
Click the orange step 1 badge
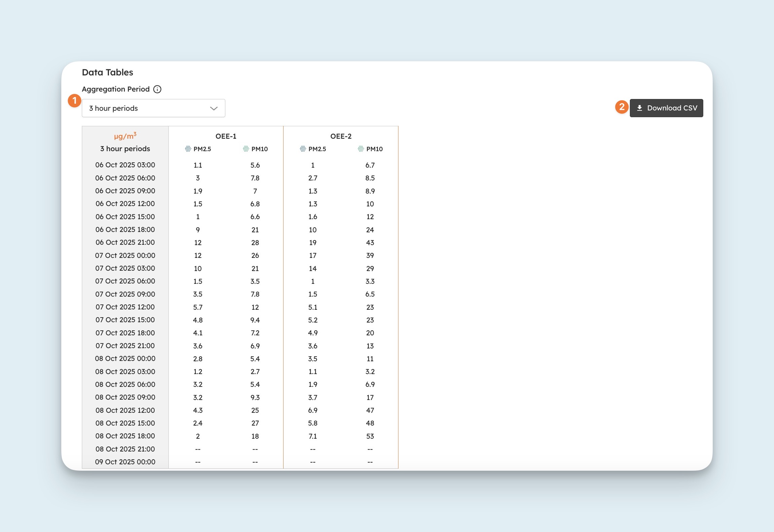[x=74, y=101]
